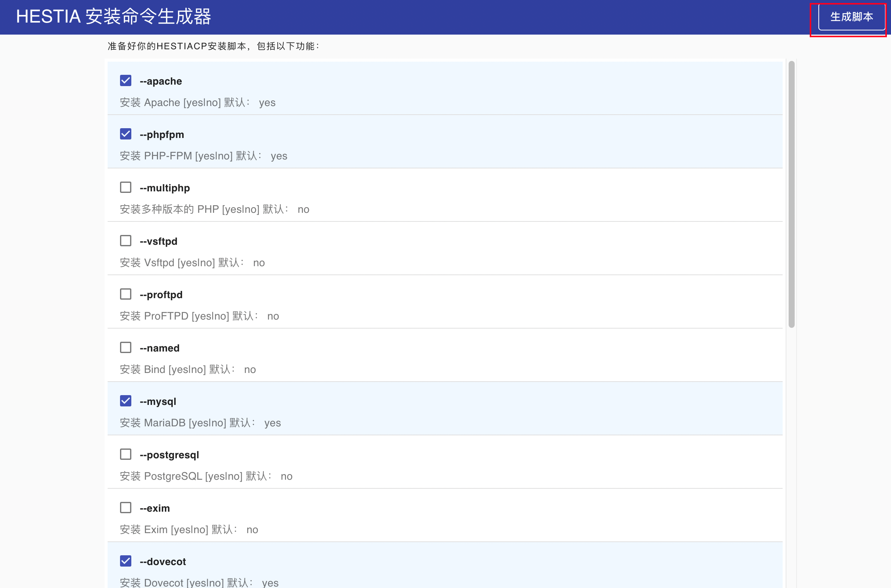Click the --exim label text
This screenshot has width=891, height=588.
[x=155, y=508]
